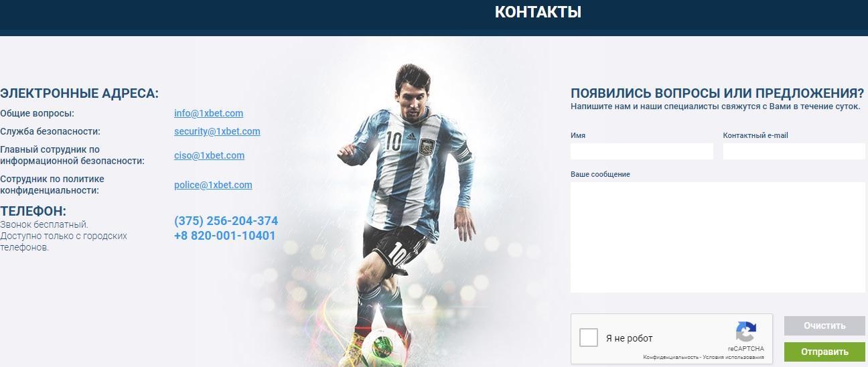Screen dimensions: 868x367
Task: Open the security@1xbet.com email link
Action: (x=217, y=131)
